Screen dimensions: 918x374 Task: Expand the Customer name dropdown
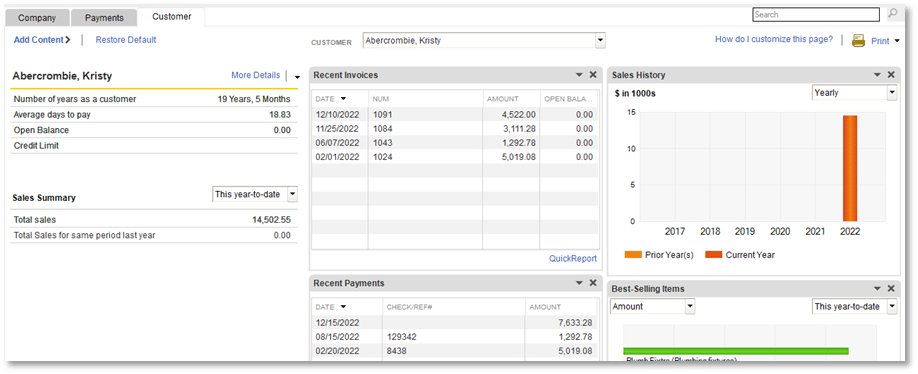point(600,41)
